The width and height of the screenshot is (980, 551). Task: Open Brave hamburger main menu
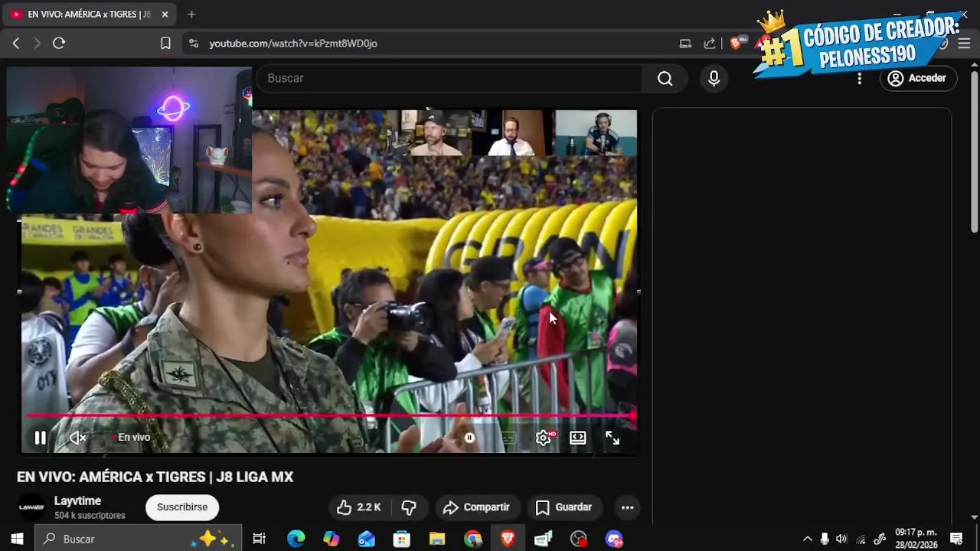pyautogui.click(x=964, y=44)
